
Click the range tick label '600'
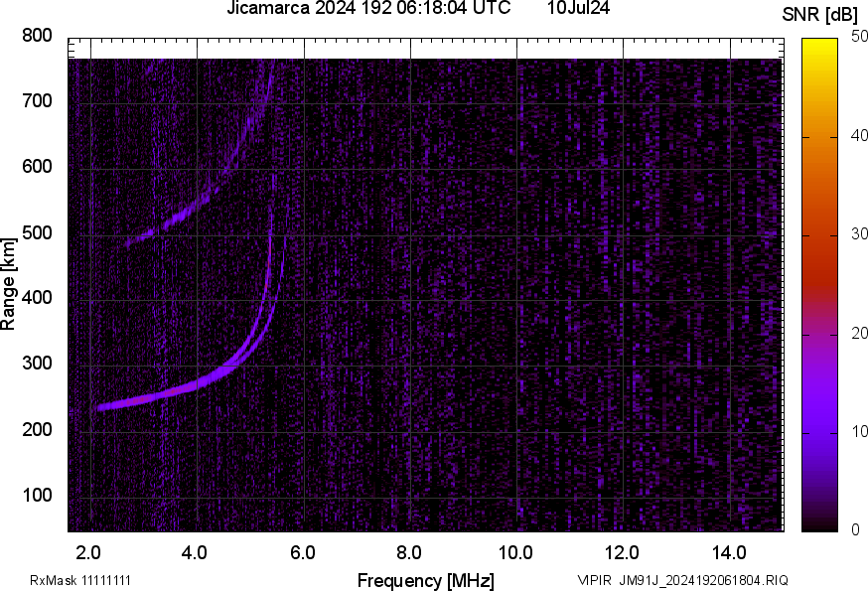[37, 166]
